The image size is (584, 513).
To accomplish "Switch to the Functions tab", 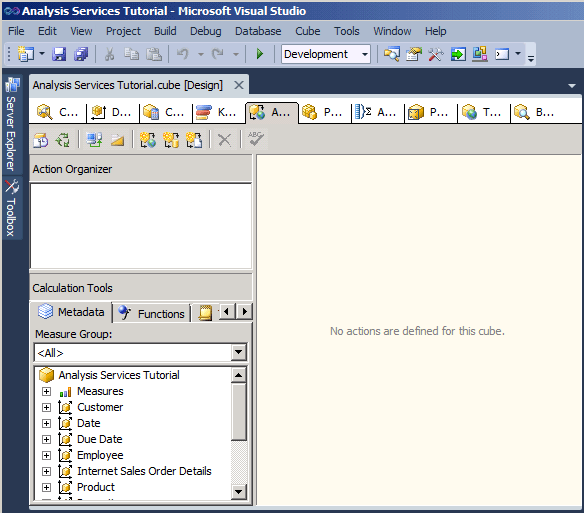I will coord(152,313).
